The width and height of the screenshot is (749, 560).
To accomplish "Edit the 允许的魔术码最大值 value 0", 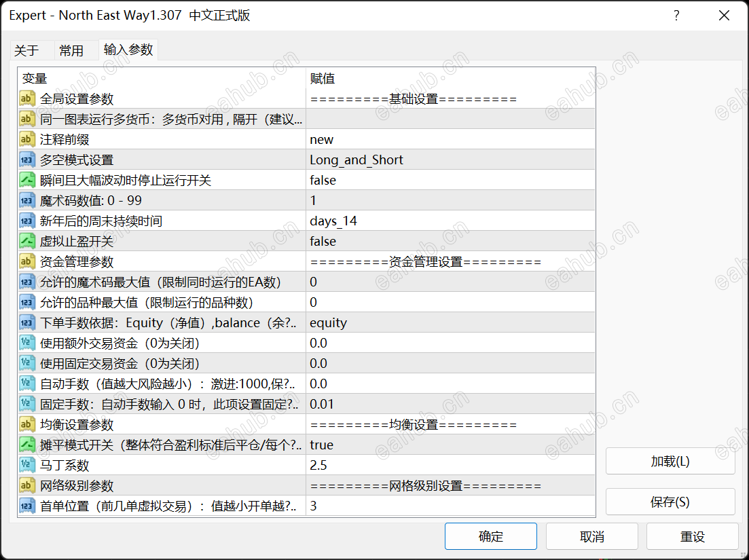I will point(450,282).
